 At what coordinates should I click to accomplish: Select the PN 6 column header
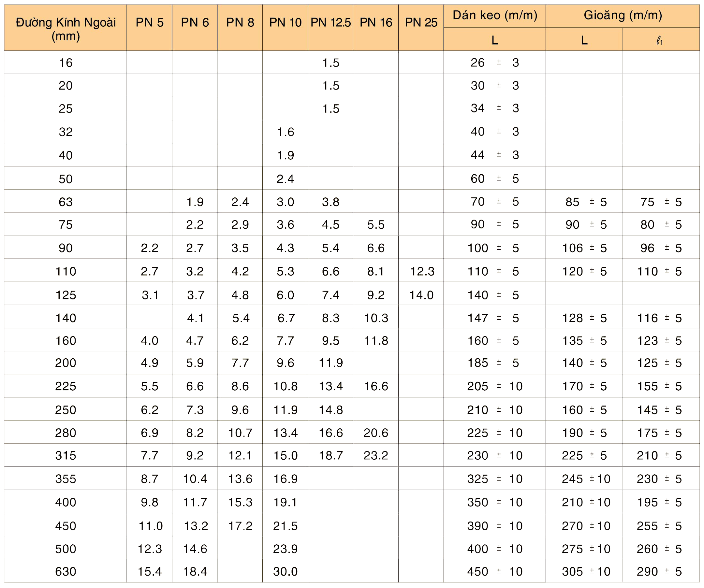point(195,22)
